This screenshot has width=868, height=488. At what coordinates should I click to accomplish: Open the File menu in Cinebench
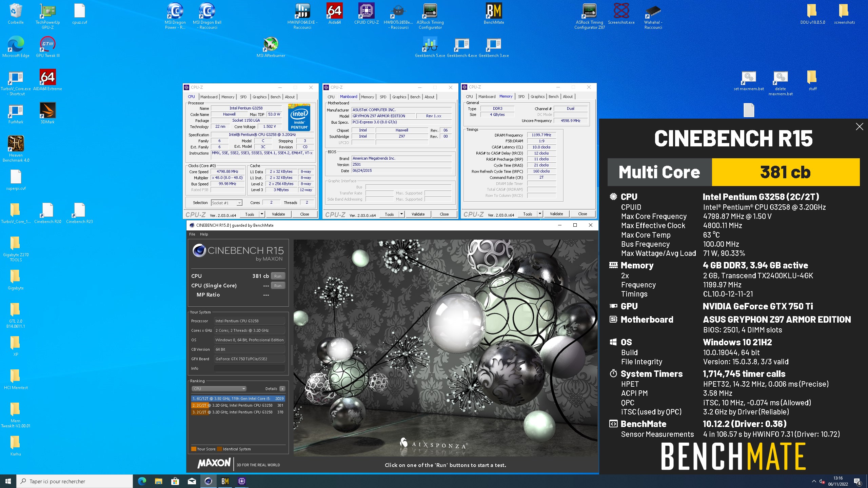pos(192,234)
